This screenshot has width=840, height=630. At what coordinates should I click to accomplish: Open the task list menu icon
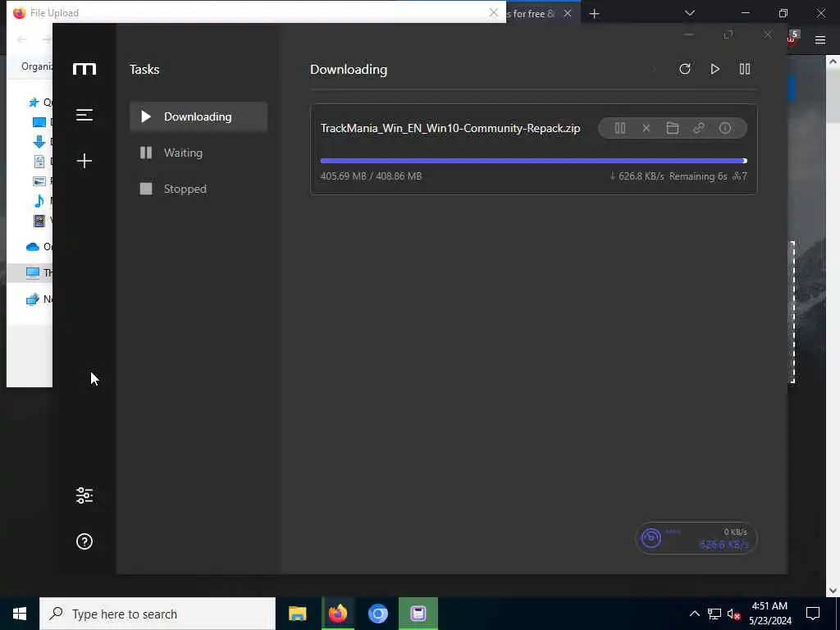coord(84,115)
